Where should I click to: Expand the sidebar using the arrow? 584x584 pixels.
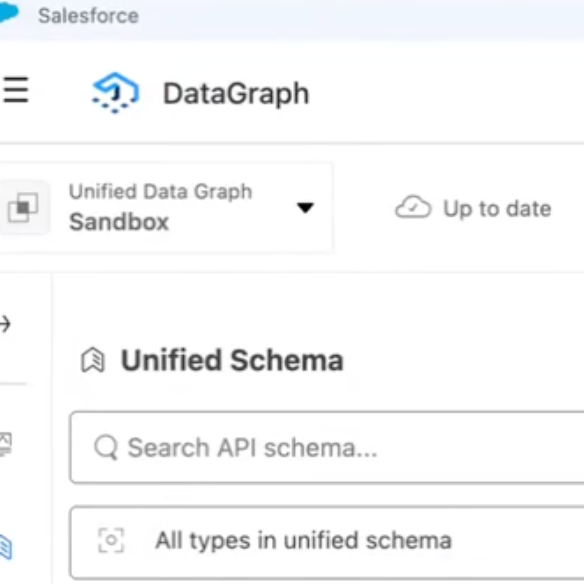[5, 324]
